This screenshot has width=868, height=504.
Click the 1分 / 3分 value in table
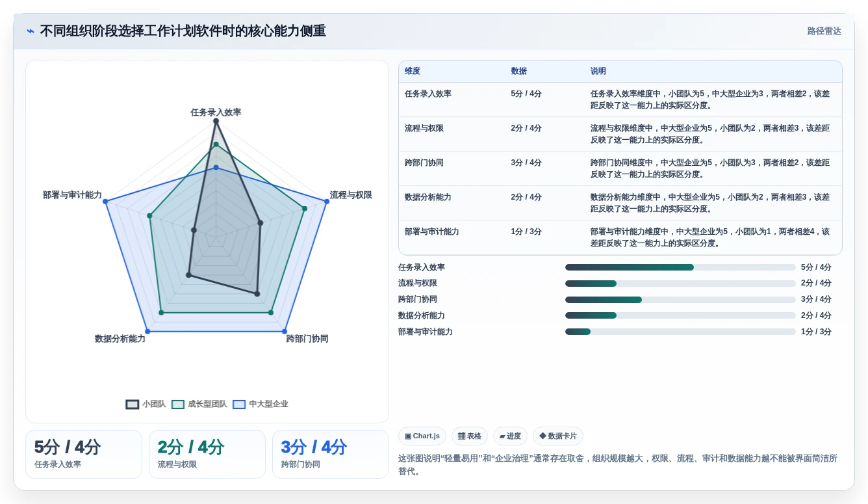(x=526, y=232)
